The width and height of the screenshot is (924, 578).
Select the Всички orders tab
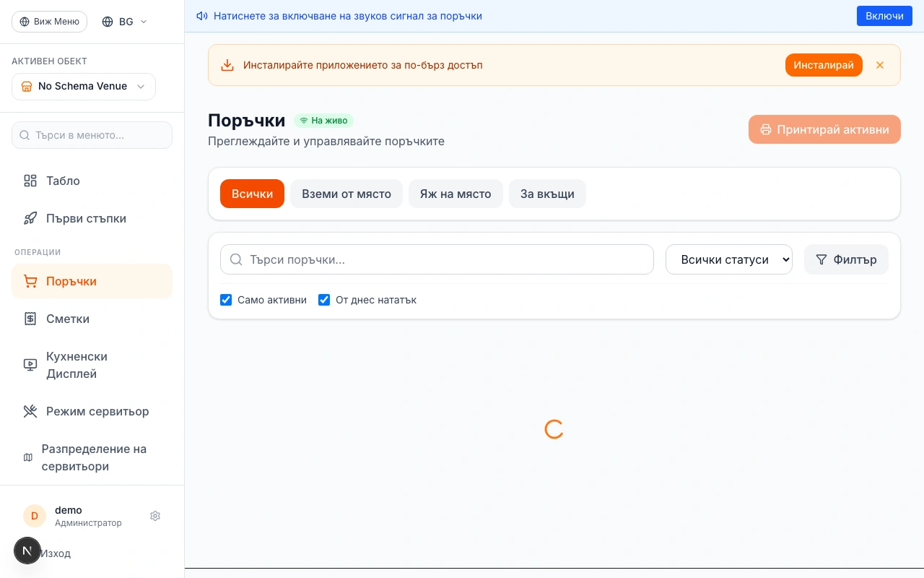tap(252, 194)
